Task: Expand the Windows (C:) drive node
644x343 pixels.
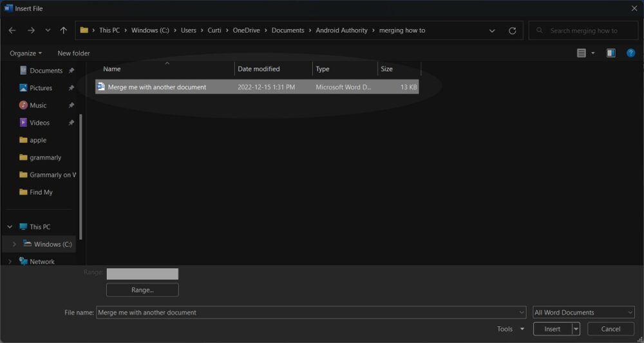Action: 14,244
